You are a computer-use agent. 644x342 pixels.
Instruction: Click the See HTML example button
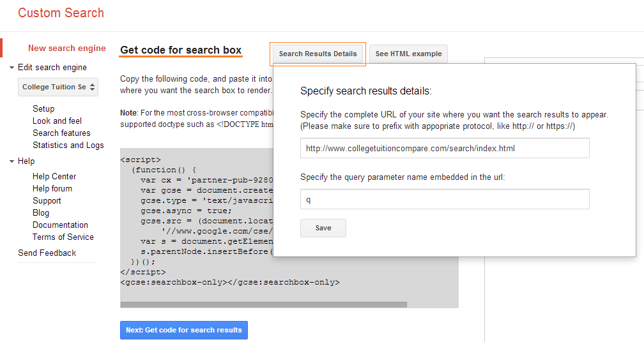(408, 54)
